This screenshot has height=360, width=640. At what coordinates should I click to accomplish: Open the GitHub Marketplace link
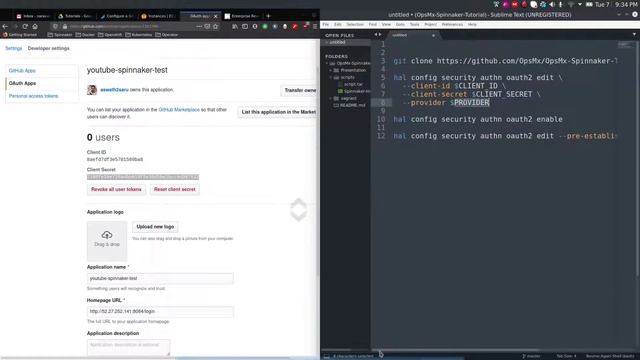pos(179,110)
